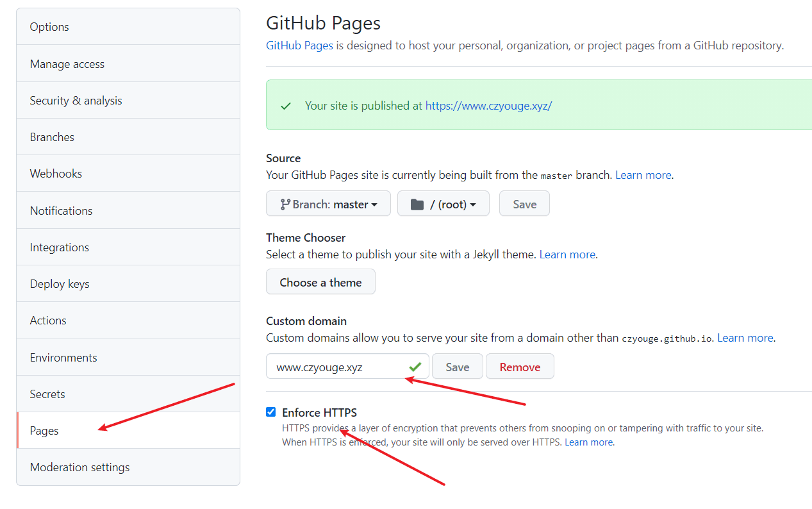Screen dimensions: 812x509
Task: Click the red Remove button
Action: (520, 367)
